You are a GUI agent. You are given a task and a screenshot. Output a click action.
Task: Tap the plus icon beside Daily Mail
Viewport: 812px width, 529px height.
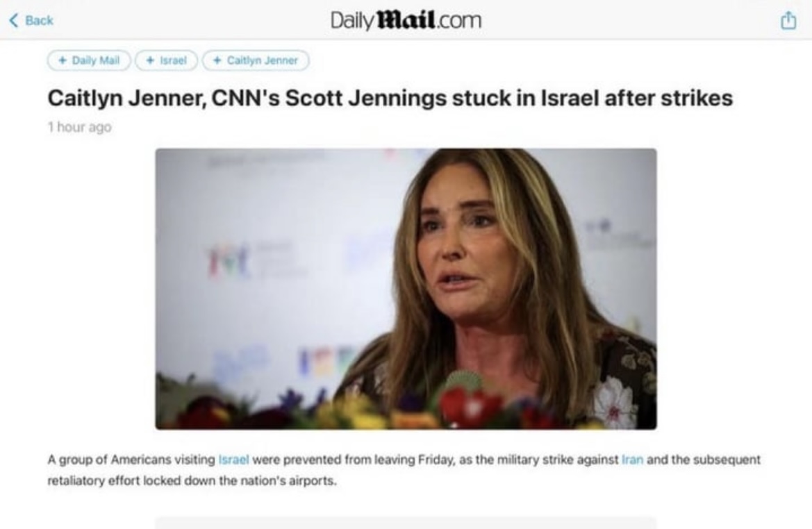click(63, 60)
